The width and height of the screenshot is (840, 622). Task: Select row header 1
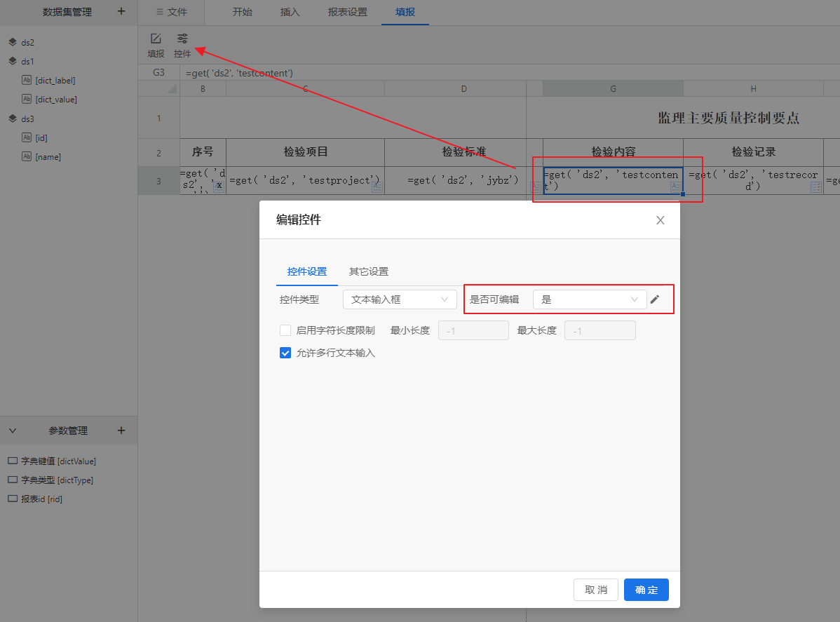[x=158, y=118]
